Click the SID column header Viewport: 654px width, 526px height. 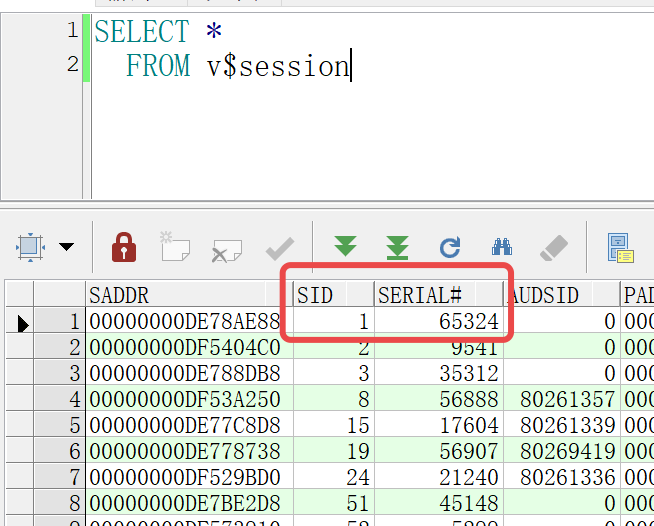332,295
